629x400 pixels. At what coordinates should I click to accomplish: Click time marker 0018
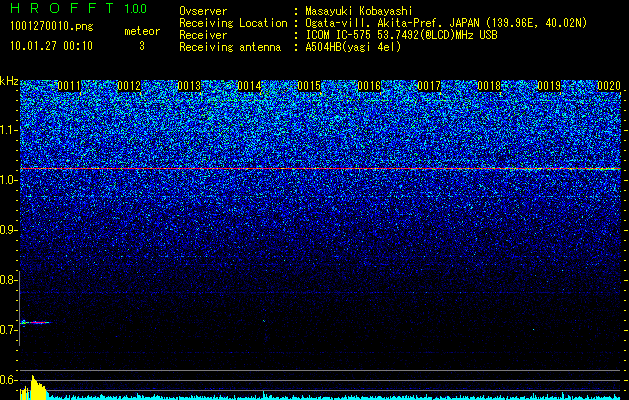pyautogui.click(x=489, y=86)
